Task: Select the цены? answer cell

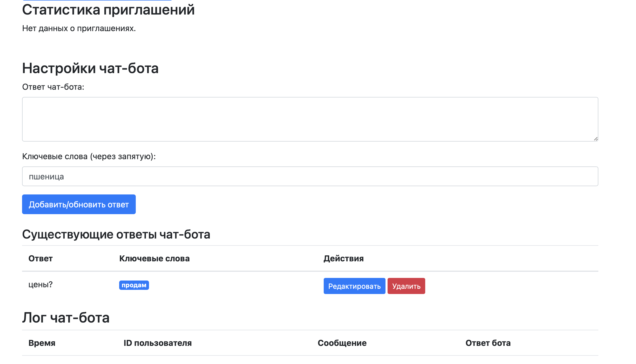Action: click(x=40, y=285)
